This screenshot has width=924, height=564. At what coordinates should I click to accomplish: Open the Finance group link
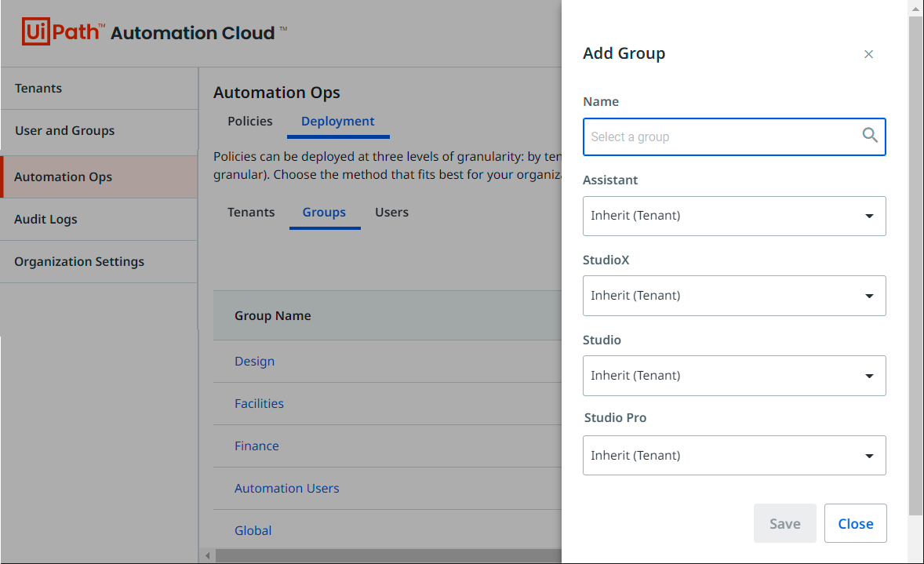point(257,446)
